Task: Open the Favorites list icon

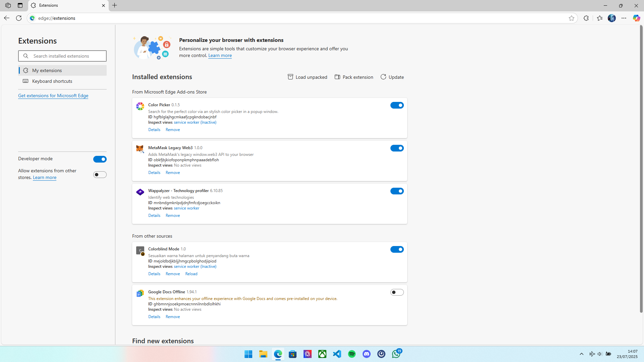Action: coord(600,18)
